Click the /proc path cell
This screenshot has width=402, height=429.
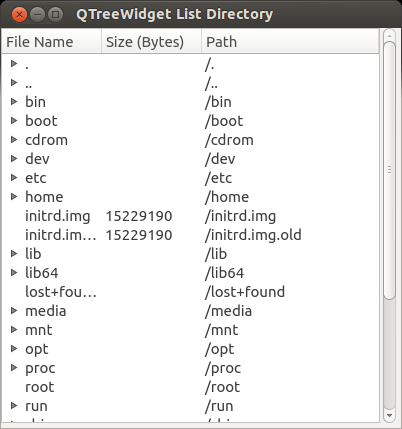point(223,368)
